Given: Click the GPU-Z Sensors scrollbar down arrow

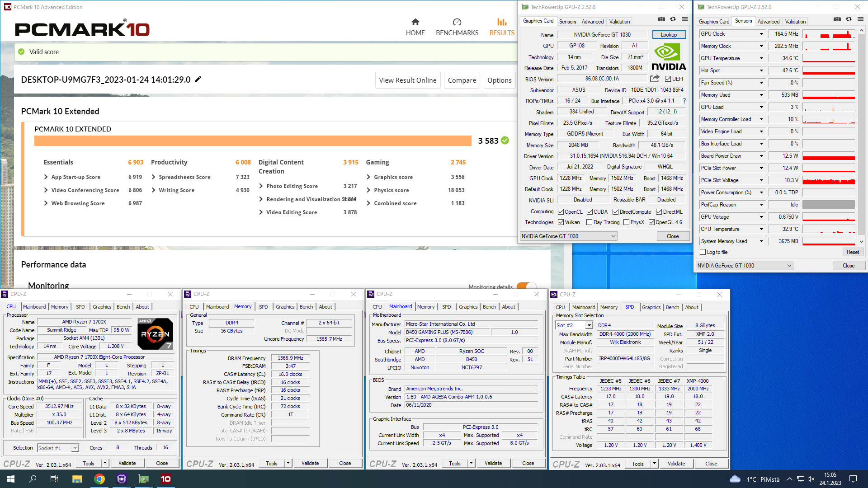Looking at the screenshot, I should (861, 242).
